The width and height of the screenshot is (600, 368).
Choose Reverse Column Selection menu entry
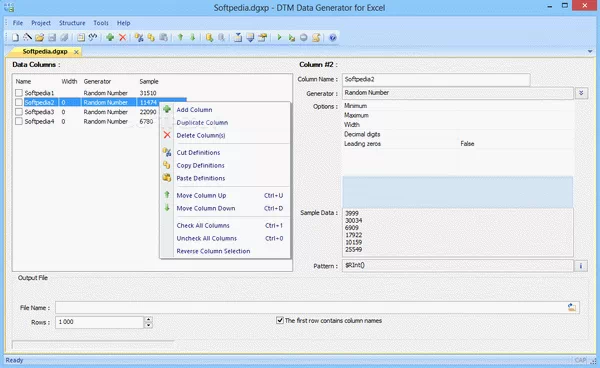click(225, 251)
